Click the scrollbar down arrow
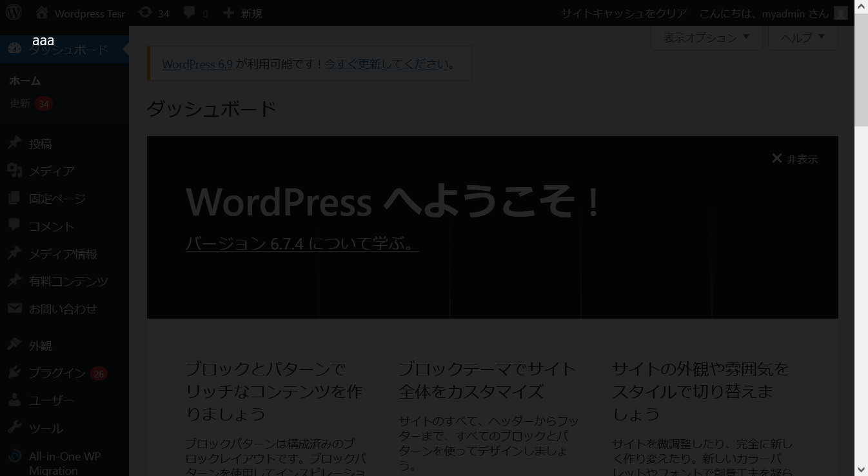The height and width of the screenshot is (476, 868). point(861,470)
